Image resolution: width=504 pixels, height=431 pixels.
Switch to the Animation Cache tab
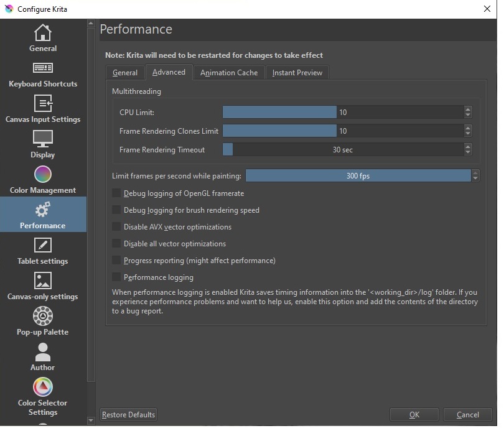tap(228, 73)
